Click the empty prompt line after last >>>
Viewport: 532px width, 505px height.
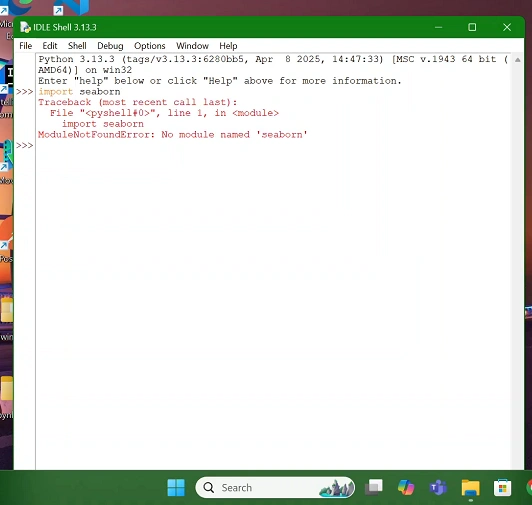273,146
